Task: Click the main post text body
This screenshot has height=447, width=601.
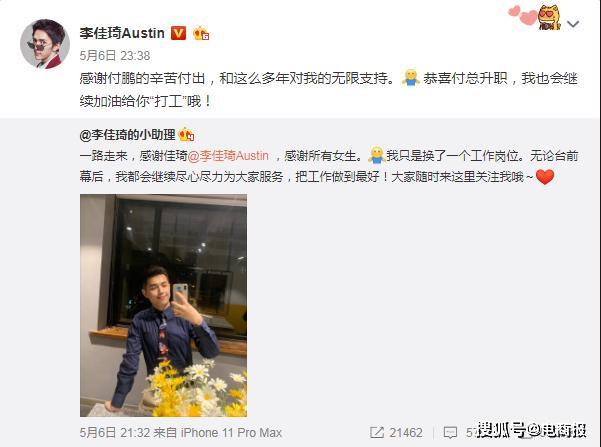Action: pyautogui.click(x=328, y=90)
